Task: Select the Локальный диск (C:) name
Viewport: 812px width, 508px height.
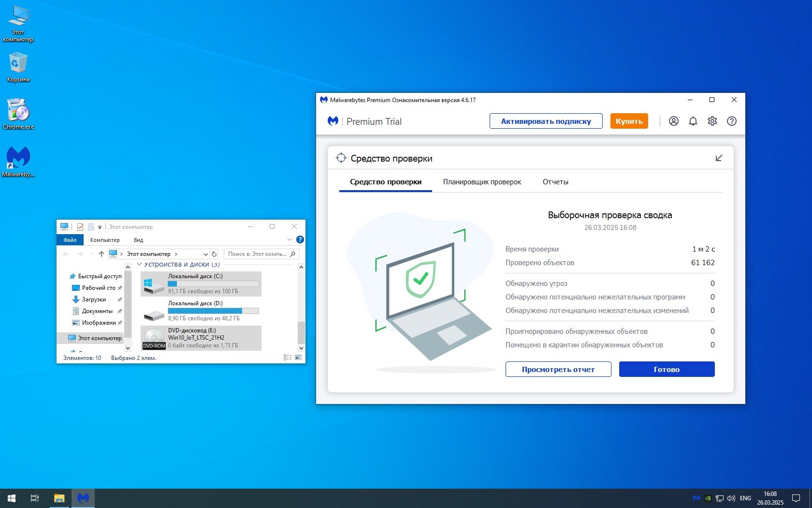Action: (x=195, y=276)
